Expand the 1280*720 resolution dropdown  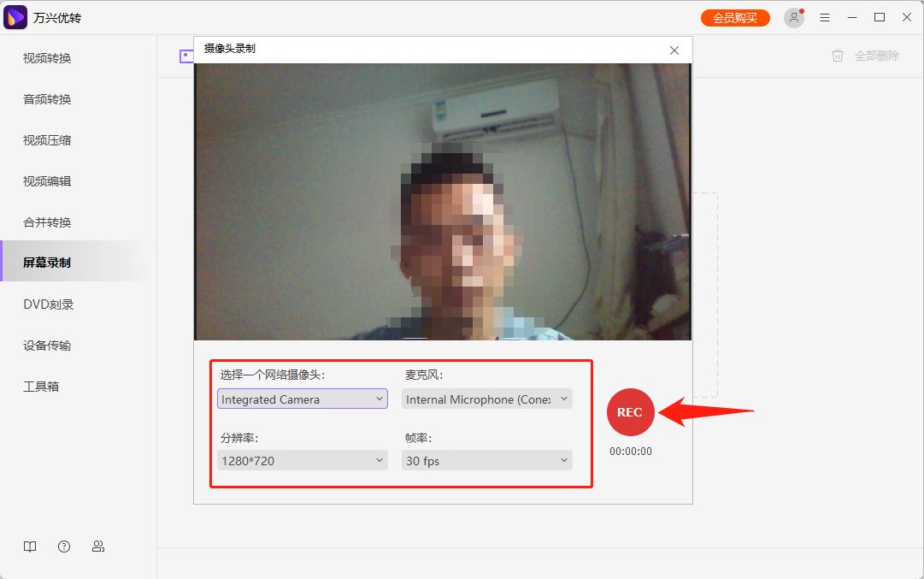(303, 460)
